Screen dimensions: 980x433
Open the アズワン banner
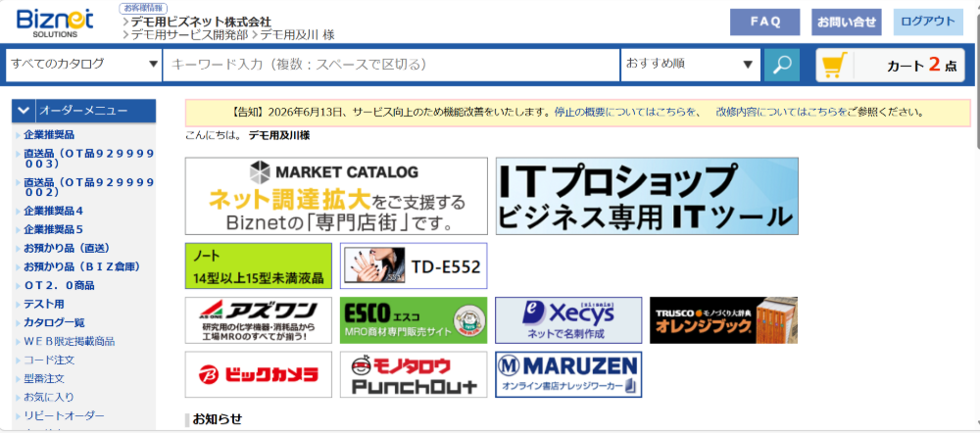tap(259, 320)
